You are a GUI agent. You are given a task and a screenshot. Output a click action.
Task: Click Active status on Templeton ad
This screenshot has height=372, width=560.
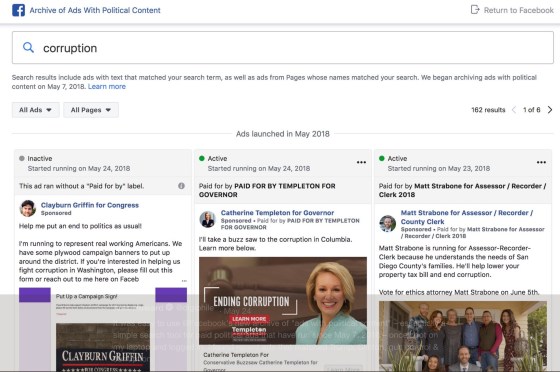[x=213, y=159]
